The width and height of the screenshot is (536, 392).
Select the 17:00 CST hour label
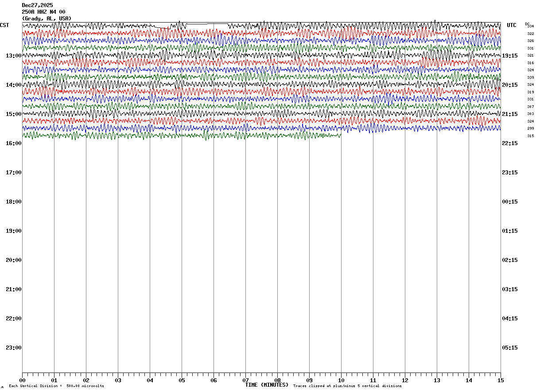tap(13, 173)
